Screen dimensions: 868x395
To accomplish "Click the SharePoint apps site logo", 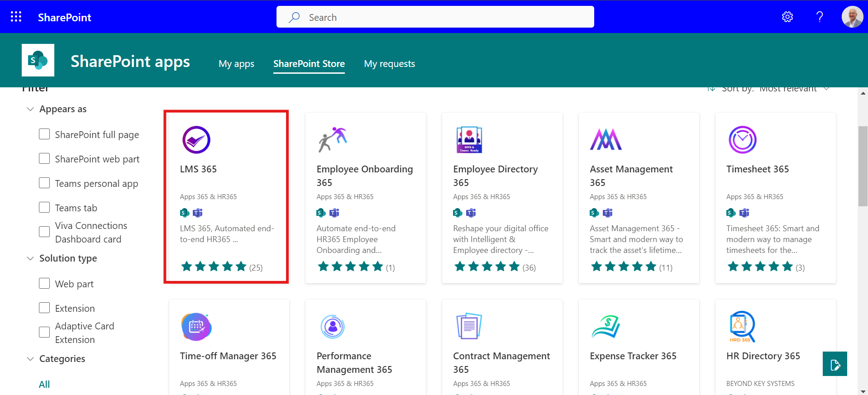I will [38, 60].
